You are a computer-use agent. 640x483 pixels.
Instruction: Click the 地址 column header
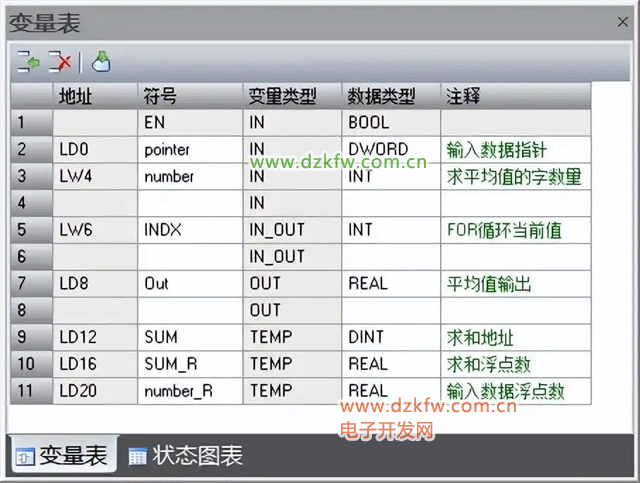pos(95,96)
